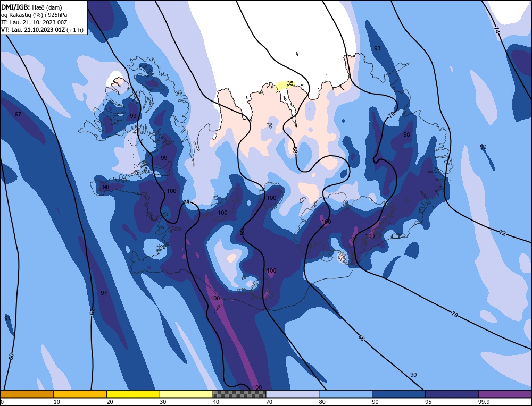Click the 'IT: Lau. 21. 10. 2023 00Z' line
This screenshot has width=532, height=406.
pos(34,22)
